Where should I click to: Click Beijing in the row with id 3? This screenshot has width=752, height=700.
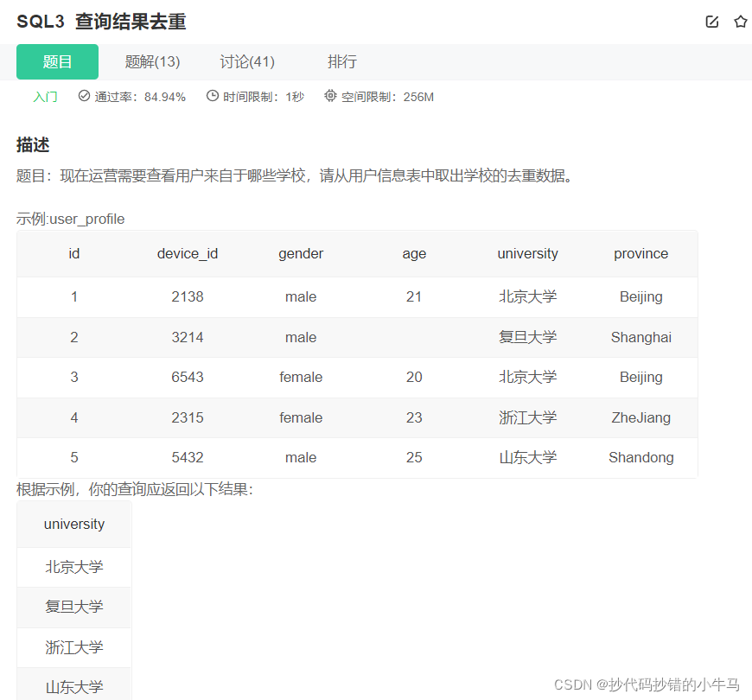[x=641, y=378]
